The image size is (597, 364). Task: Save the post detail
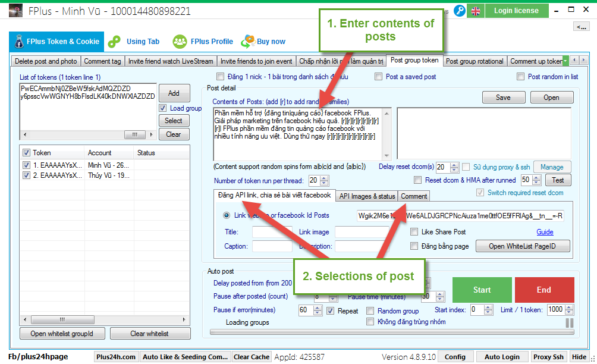[x=503, y=98]
